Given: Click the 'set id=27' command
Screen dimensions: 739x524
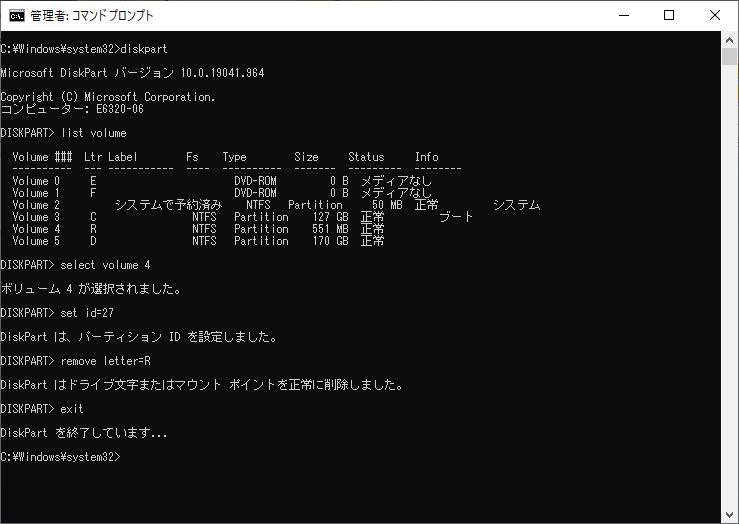Looking at the screenshot, I should point(87,313).
